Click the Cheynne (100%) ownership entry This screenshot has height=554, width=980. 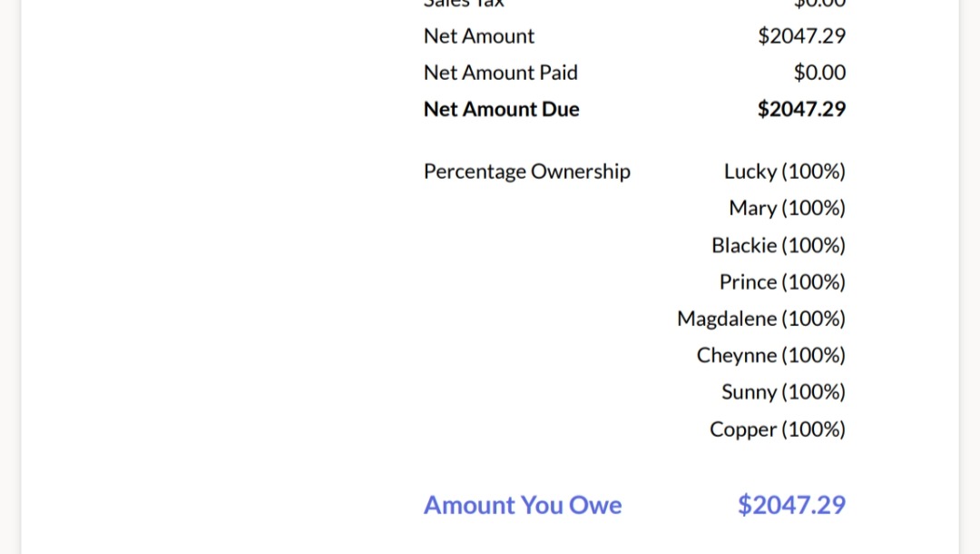pyautogui.click(x=771, y=355)
